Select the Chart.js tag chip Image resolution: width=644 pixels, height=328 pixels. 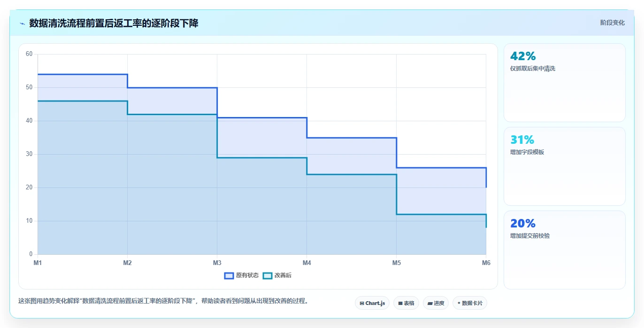[x=372, y=303]
